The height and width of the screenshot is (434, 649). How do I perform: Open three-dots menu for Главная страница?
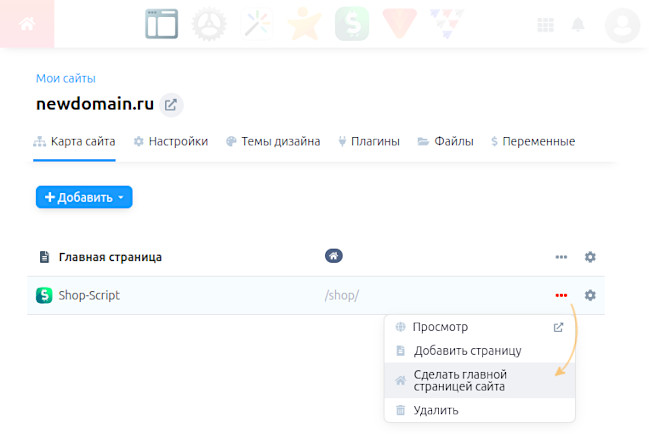561,257
